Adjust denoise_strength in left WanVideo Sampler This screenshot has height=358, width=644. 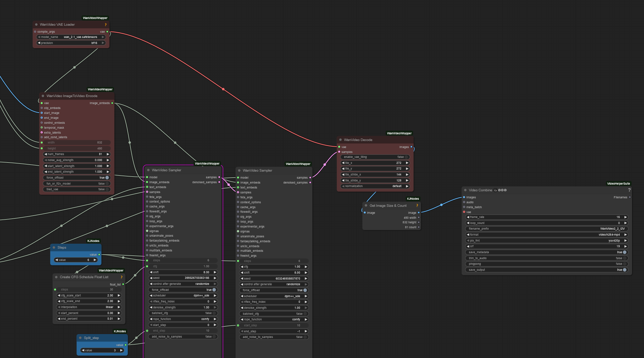[183, 307]
